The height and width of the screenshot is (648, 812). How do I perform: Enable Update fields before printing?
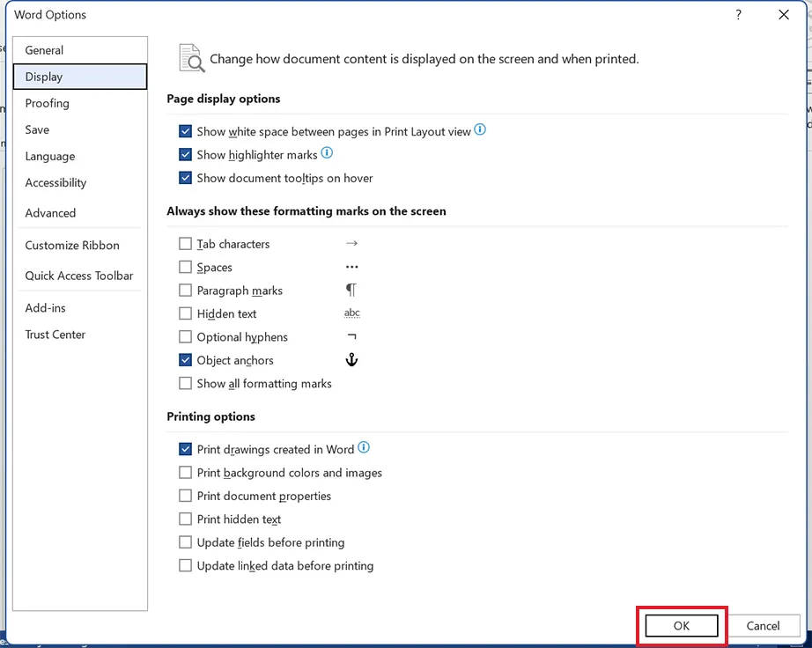tap(186, 542)
